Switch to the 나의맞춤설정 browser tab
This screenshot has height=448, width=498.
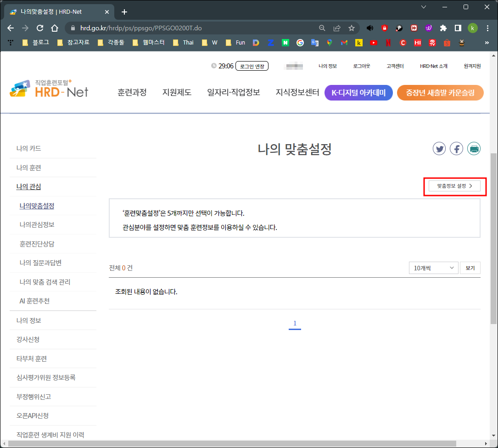50,12
